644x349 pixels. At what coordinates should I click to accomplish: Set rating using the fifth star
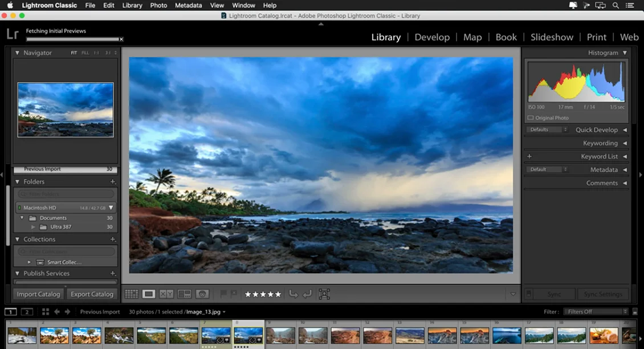pyautogui.click(x=278, y=294)
